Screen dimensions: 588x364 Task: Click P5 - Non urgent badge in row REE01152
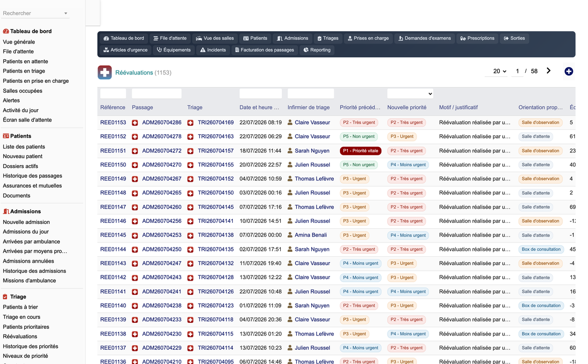(359, 137)
